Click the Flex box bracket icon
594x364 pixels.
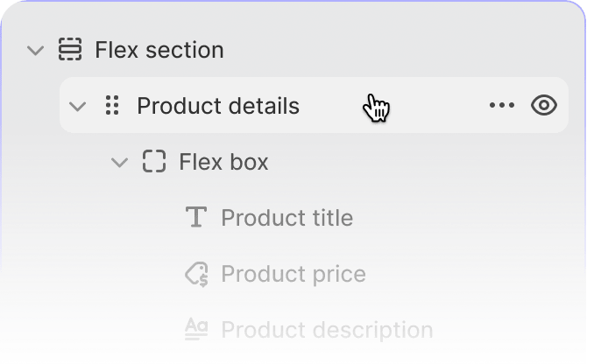pos(154,161)
